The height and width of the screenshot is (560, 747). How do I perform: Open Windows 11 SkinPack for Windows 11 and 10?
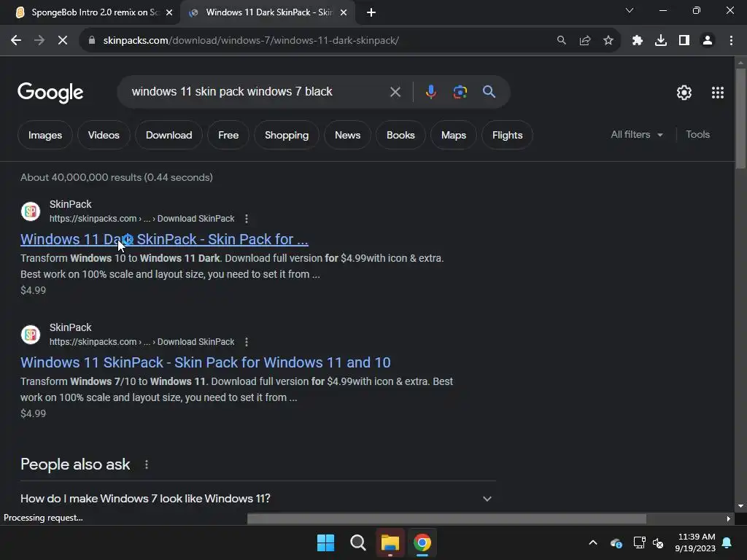click(x=205, y=362)
